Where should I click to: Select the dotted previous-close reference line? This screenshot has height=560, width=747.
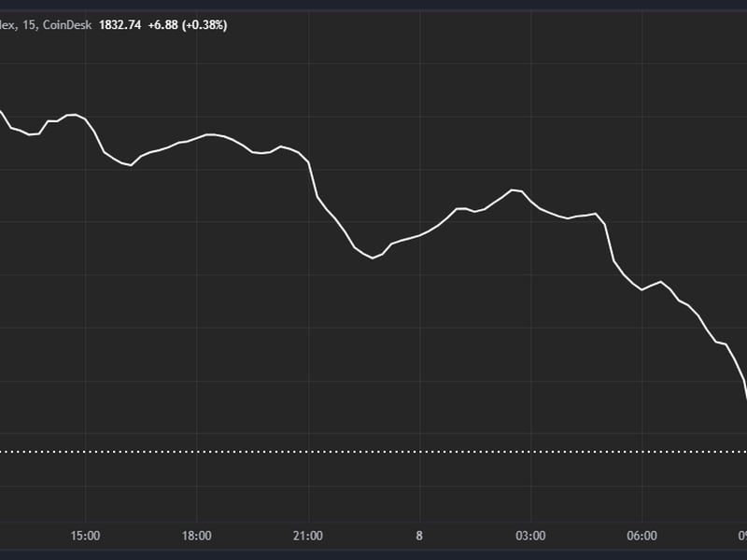click(373, 451)
